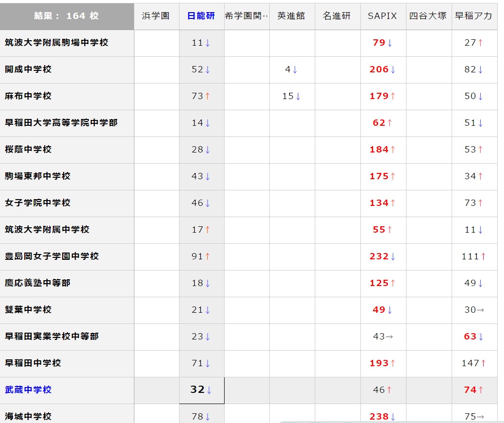
Task: Select the 早稲アカ column header
Action: (473, 16)
